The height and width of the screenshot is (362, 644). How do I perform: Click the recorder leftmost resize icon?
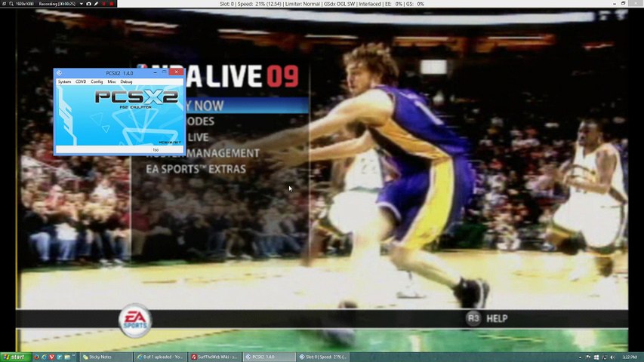click(x=4, y=4)
